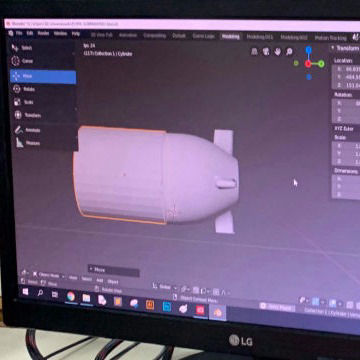Open the Object Mode dropdown

49,275
